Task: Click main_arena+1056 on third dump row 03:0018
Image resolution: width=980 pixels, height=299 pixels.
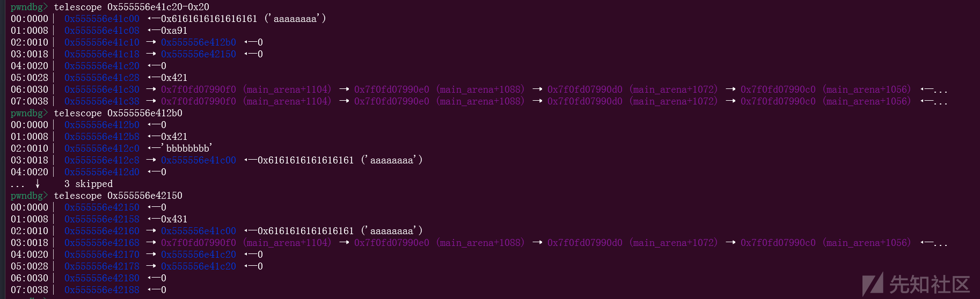Action: 867,243
